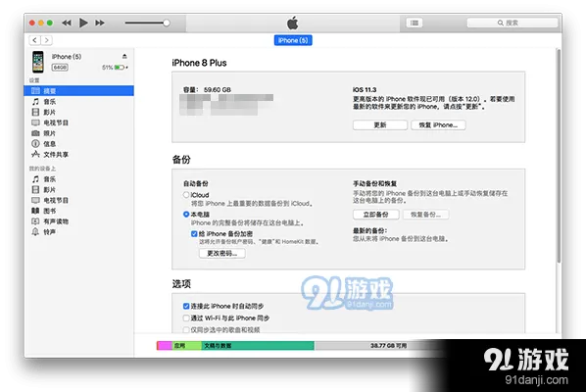
Task: Toggle 连接此 iPhone 时自动同步 checkbox
Action: pos(186,306)
